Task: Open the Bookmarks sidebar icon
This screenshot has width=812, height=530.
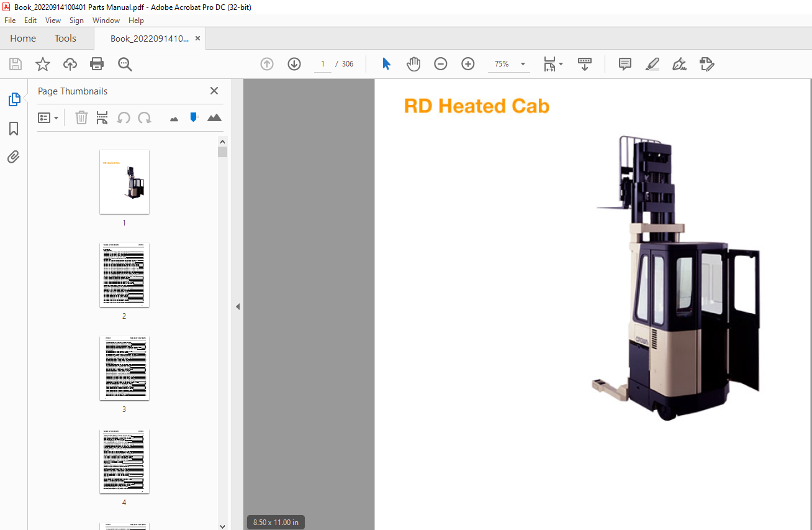Action: click(14, 129)
